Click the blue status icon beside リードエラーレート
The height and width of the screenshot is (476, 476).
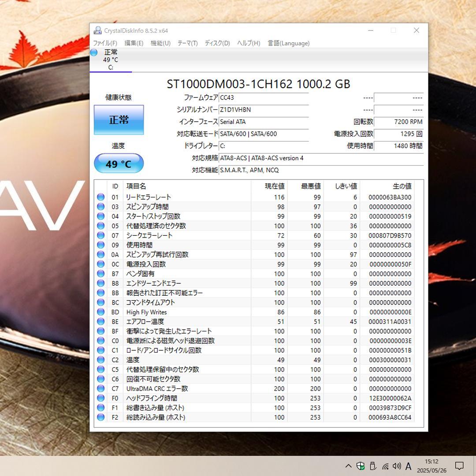(100, 197)
